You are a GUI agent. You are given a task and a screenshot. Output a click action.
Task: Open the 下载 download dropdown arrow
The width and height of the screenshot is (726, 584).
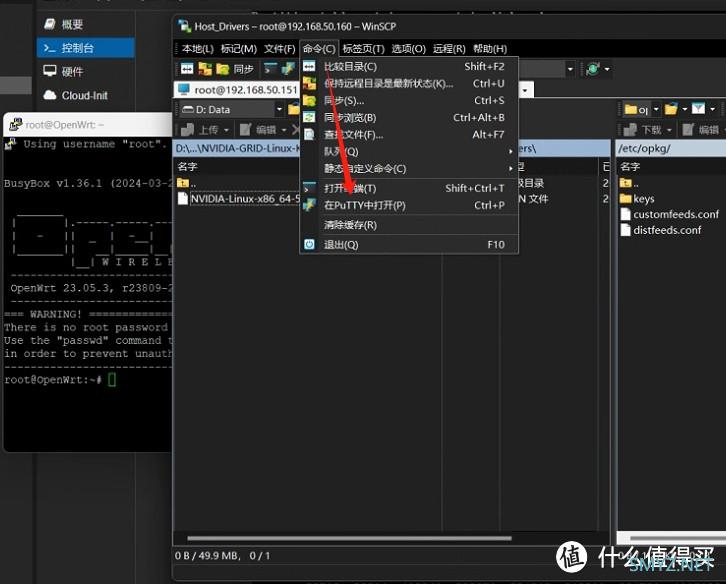point(669,131)
